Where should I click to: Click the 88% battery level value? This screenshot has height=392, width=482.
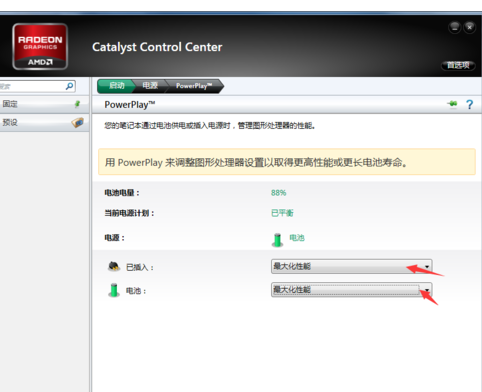coord(279,193)
